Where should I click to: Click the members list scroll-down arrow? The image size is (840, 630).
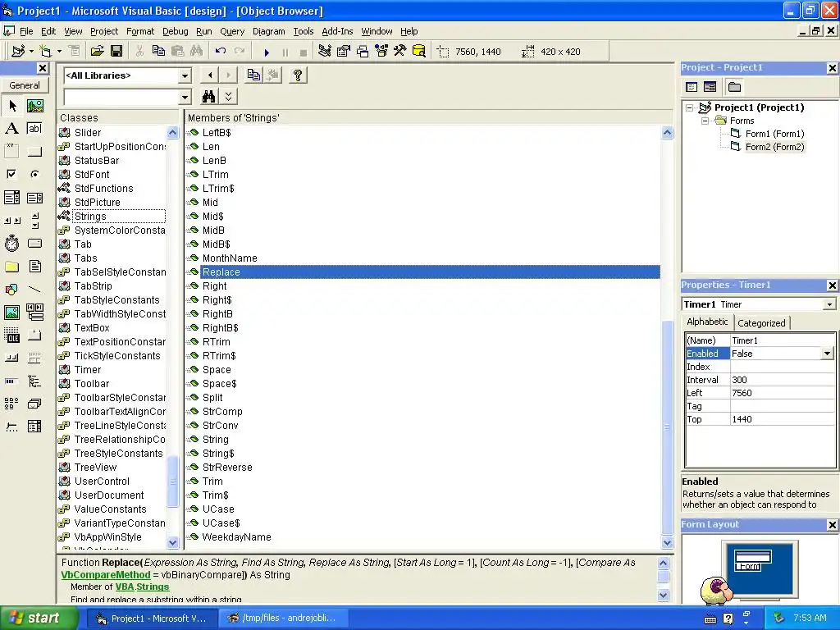point(668,543)
